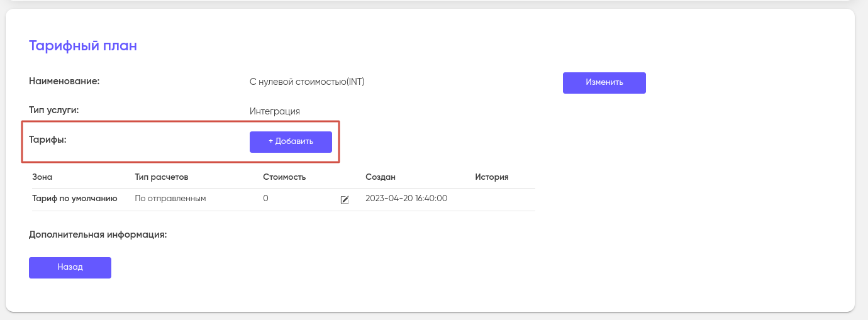Click the plan name С нулевой стоимостью(INT)
The width and height of the screenshot is (868, 320).
coord(307,82)
